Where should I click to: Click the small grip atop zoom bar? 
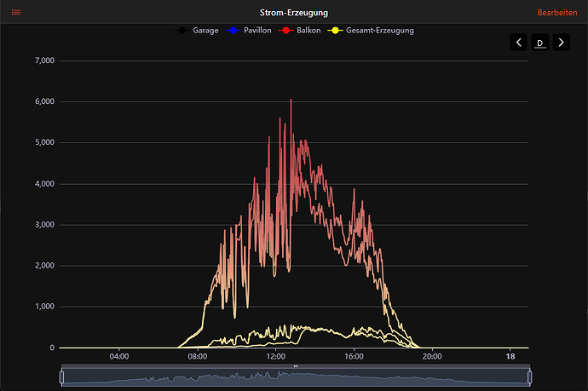(x=296, y=366)
